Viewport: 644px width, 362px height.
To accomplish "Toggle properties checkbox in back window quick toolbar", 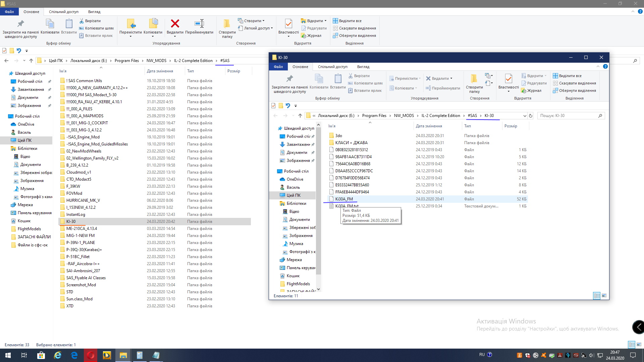I will click(4, 51).
